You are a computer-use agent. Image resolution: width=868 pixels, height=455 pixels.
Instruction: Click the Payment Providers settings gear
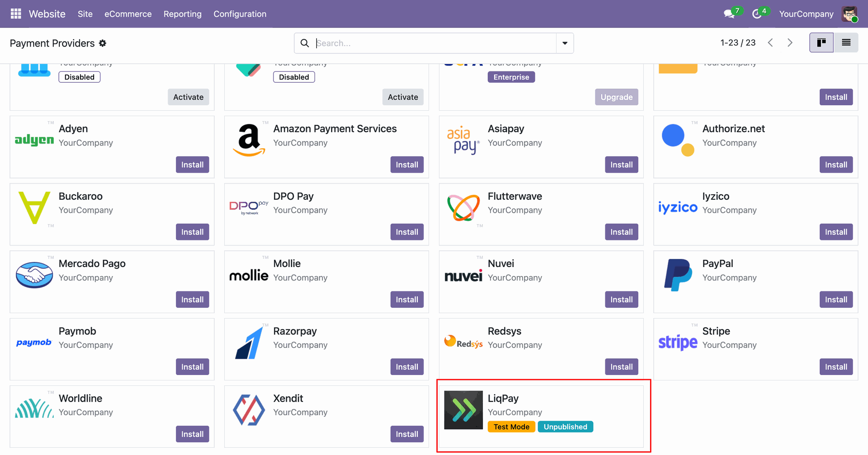[x=103, y=43]
